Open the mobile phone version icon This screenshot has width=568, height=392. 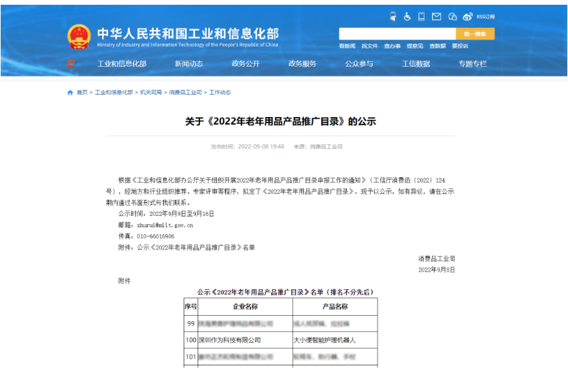point(421,16)
